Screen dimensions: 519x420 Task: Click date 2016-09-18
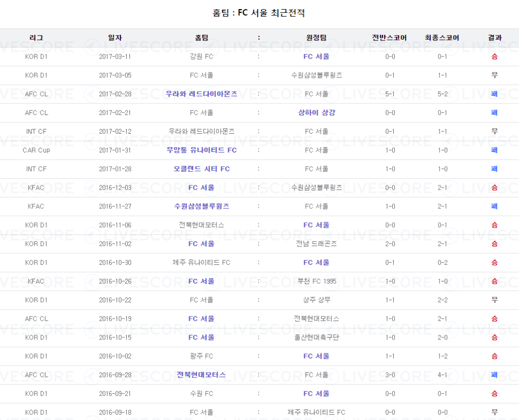pyautogui.click(x=115, y=412)
